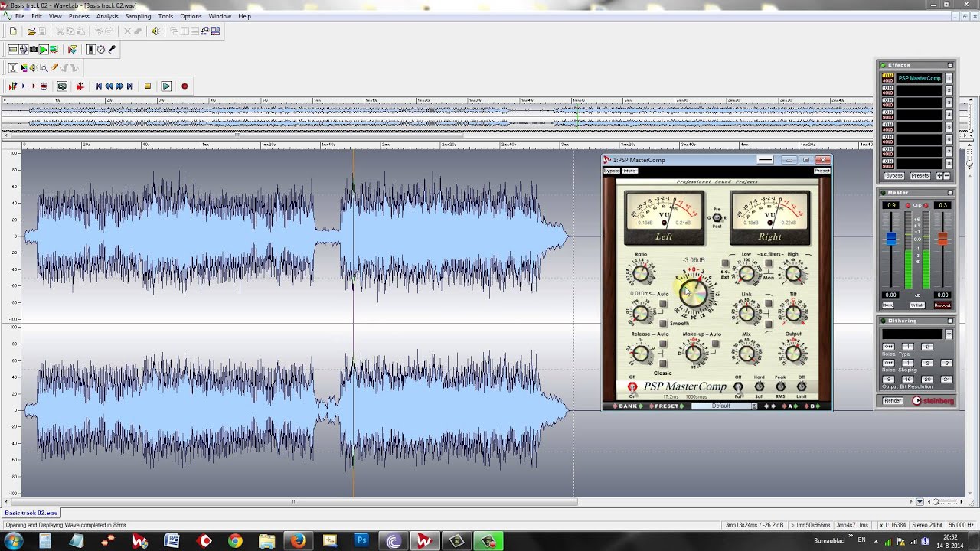Click the horizontal scrollbar below the waveform

pos(294,502)
